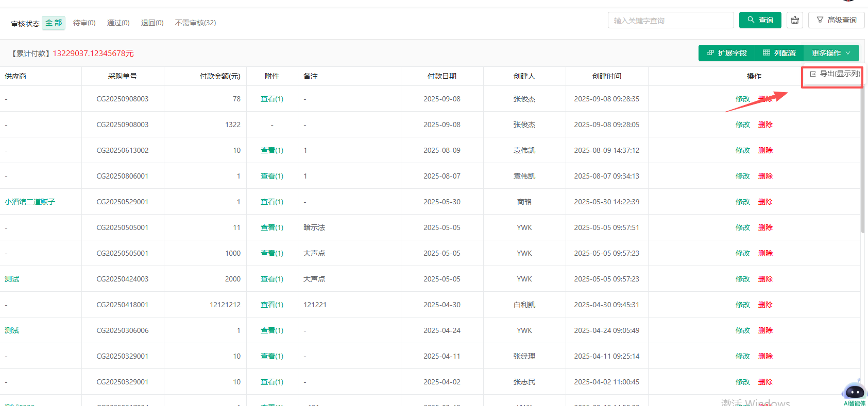Screen dimensions: 868x406
Task: Filter by 退回(0) status
Action: (152, 23)
